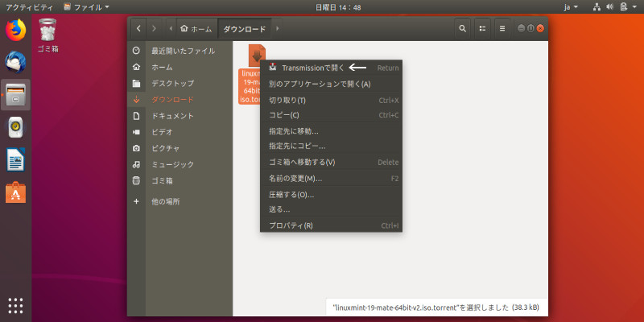644x322 pixels.
Task: Open ビデオ in the sidebar
Action: pos(180,132)
